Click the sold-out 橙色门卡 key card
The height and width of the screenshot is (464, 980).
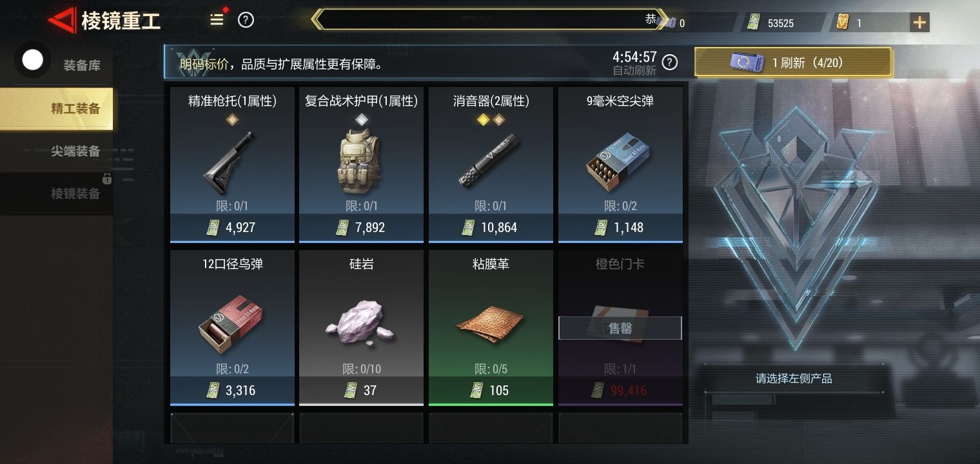tap(620, 327)
